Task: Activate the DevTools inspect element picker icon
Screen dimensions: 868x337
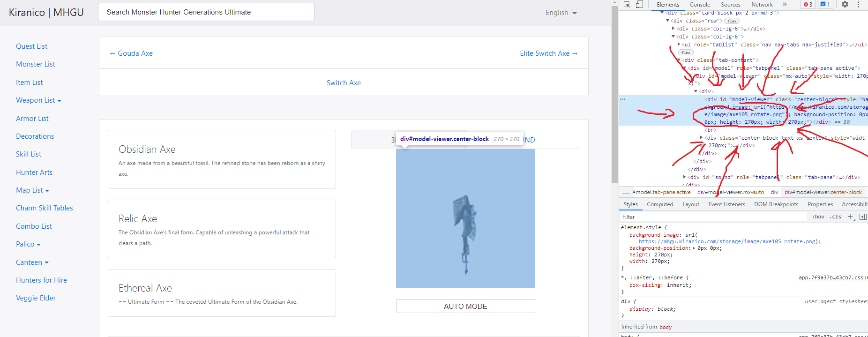Action: [627, 4]
